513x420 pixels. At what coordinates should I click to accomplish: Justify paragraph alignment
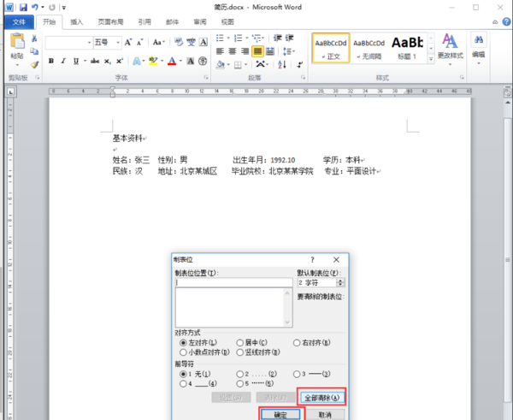coord(257,51)
